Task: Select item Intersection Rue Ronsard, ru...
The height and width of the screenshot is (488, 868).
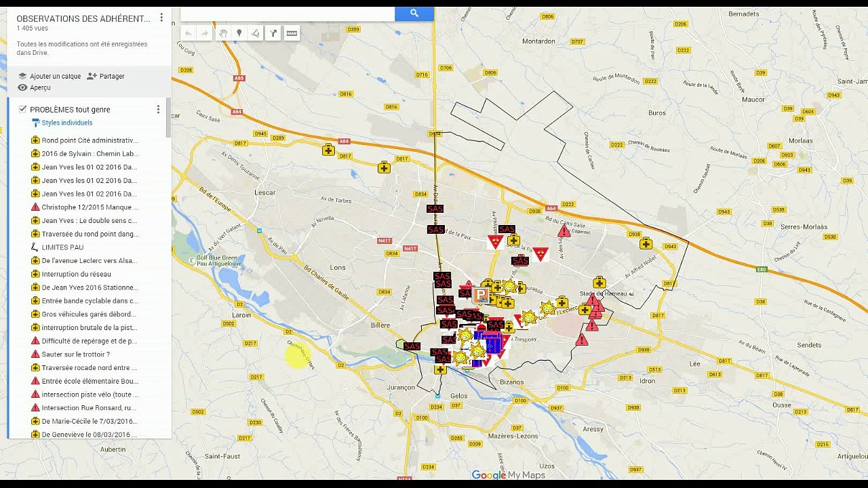Action: (x=89, y=408)
